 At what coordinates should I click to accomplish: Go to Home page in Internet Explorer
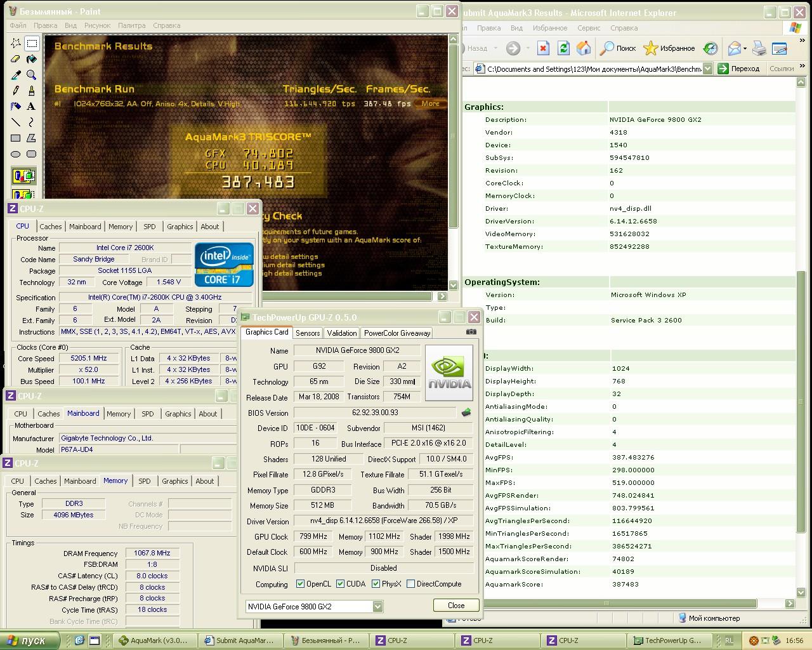584,48
